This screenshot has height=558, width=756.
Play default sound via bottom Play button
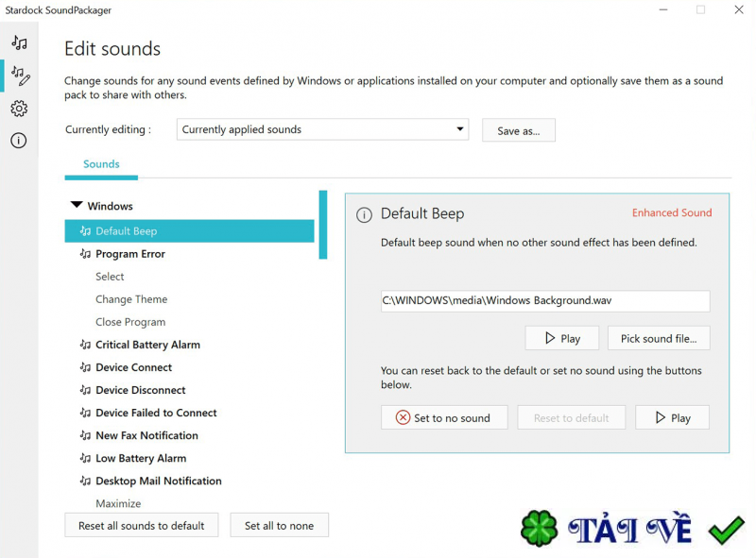pyautogui.click(x=672, y=417)
